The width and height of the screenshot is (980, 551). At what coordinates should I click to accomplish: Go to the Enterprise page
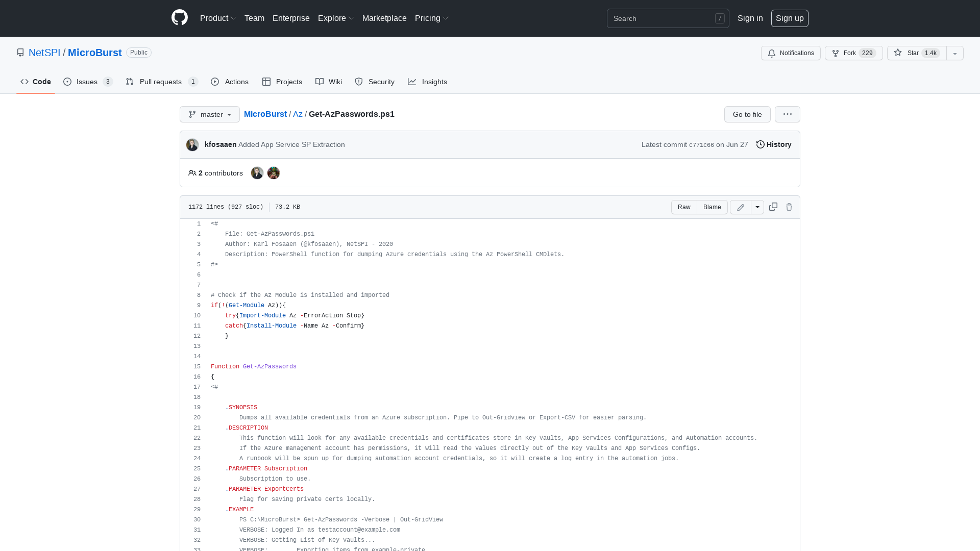(x=291, y=18)
